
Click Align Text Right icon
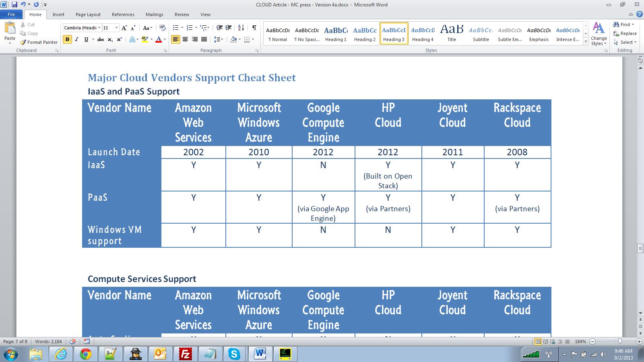tap(195, 39)
